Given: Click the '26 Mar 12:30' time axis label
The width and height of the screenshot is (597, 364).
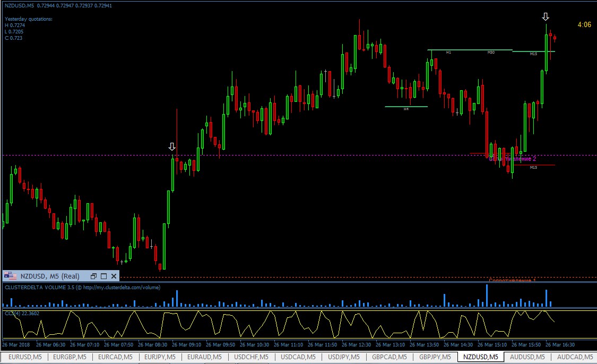Looking at the screenshot, I should [x=357, y=344].
